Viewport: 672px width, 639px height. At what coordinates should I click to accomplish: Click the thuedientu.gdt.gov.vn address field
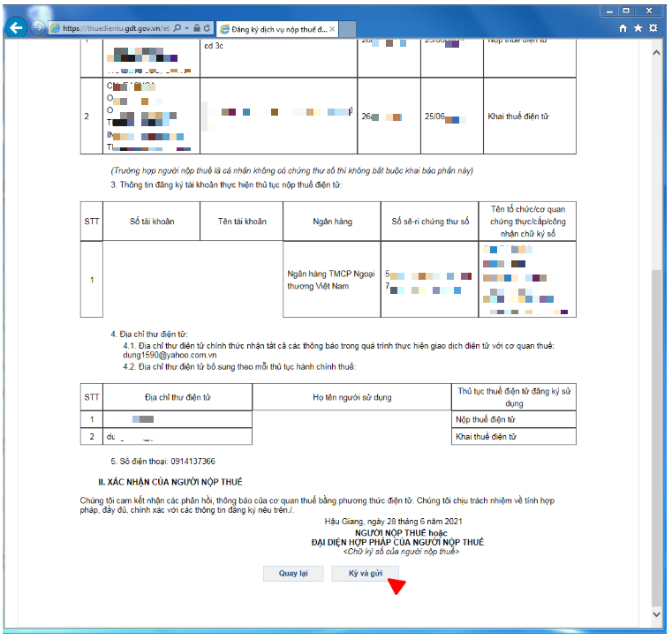click(x=116, y=29)
